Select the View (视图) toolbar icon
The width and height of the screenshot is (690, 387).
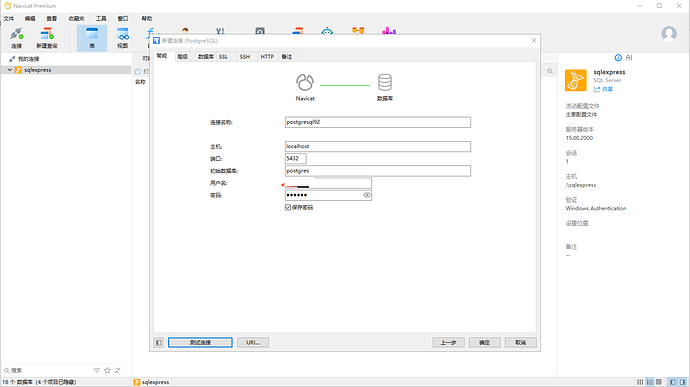[x=122, y=38]
